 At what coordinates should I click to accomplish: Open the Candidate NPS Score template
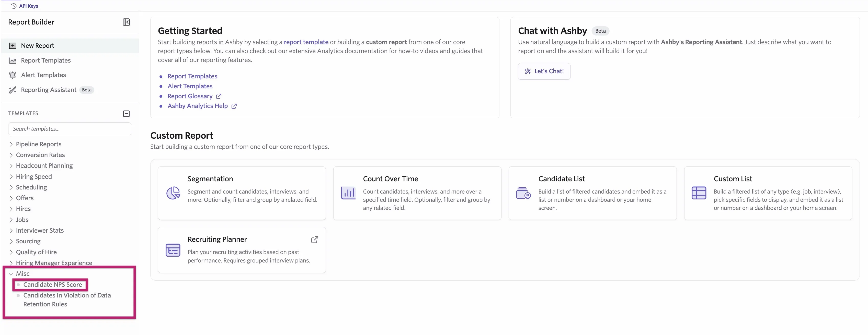(x=53, y=285)
